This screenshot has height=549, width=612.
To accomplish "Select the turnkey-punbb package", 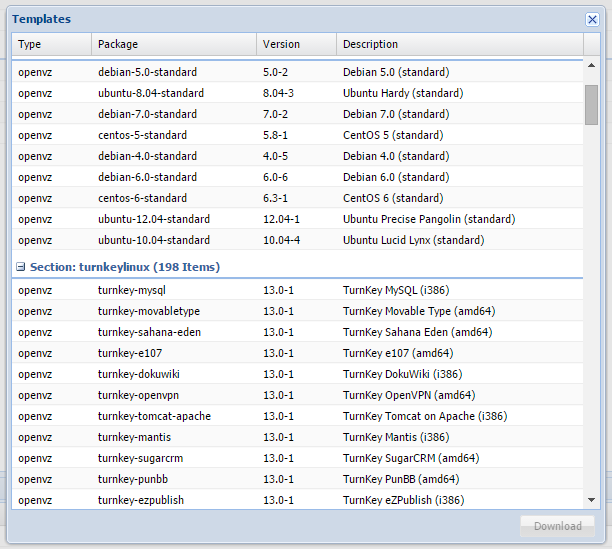I will click(133, 480).
